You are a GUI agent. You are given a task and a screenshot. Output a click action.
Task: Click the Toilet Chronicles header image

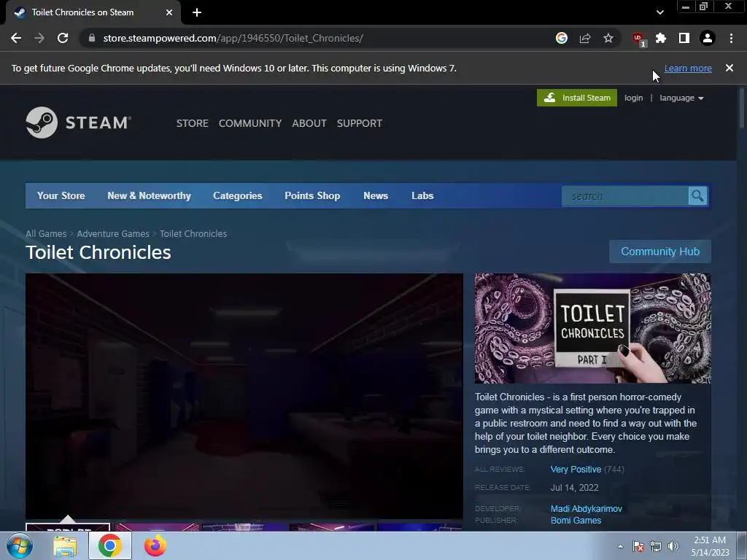[592, 328]
